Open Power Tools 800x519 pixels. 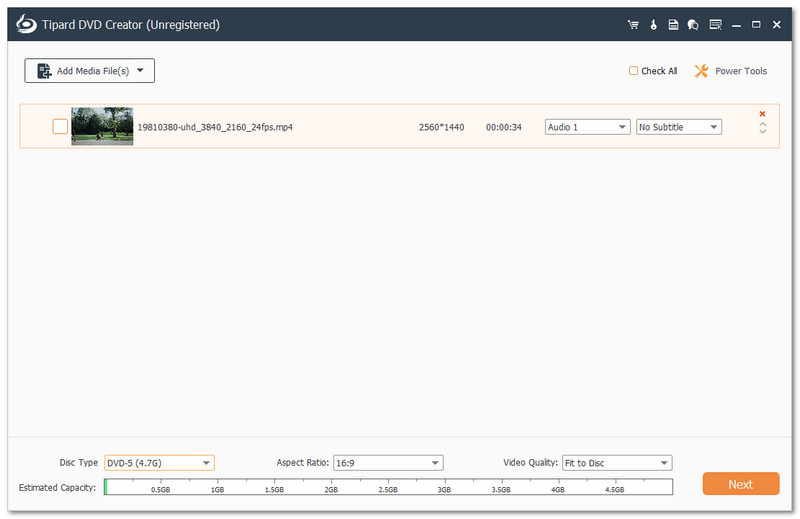pyautogui.click(x=731, y=71)
